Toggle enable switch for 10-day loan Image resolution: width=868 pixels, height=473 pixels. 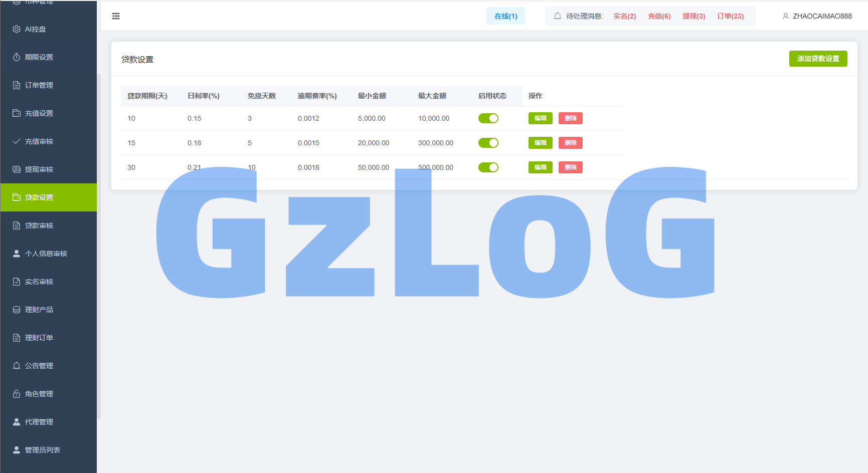click(x=488, y=118)
